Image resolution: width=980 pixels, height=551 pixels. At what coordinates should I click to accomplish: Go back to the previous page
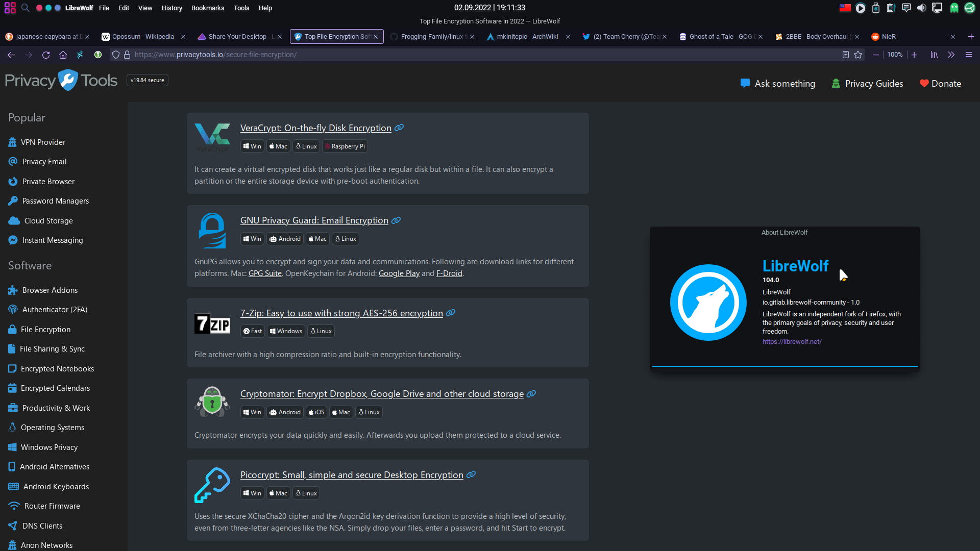tap(11, 55)
